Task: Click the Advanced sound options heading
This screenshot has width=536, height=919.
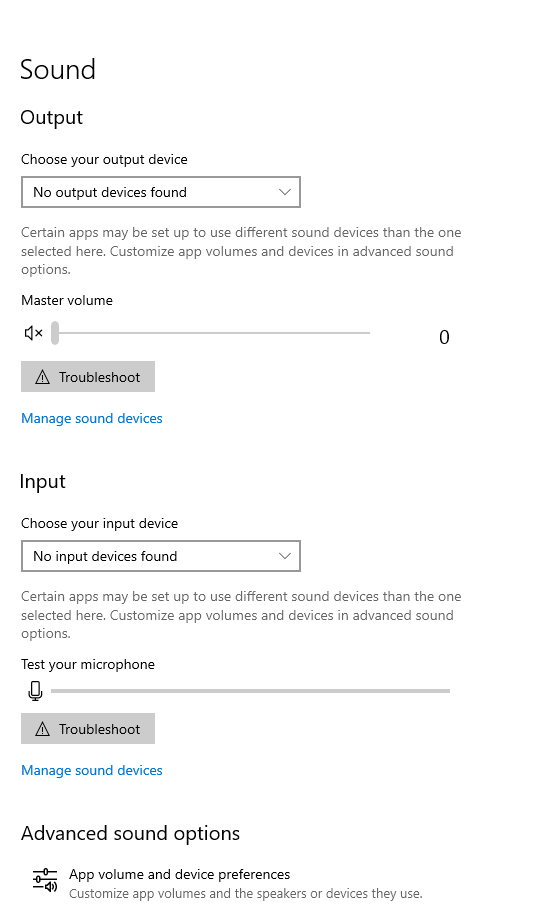Action: click(x=131, y=833)
